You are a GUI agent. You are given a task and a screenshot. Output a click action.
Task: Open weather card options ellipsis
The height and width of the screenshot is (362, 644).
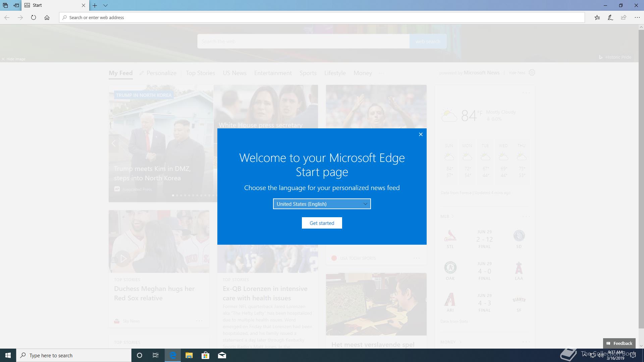[x=526, y=93]
